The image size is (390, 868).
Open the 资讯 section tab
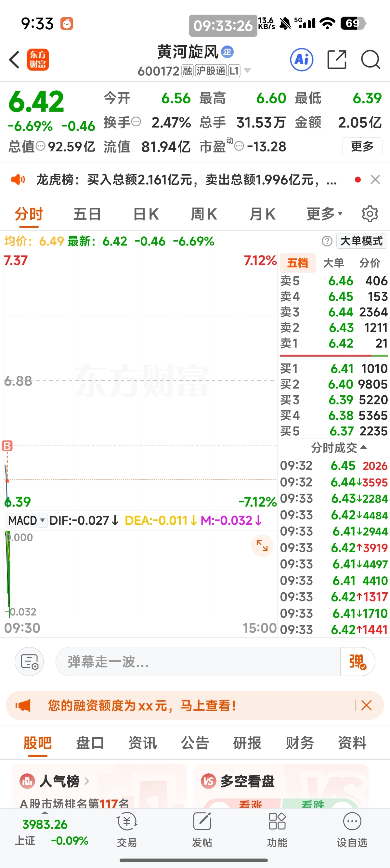point(142,743)
